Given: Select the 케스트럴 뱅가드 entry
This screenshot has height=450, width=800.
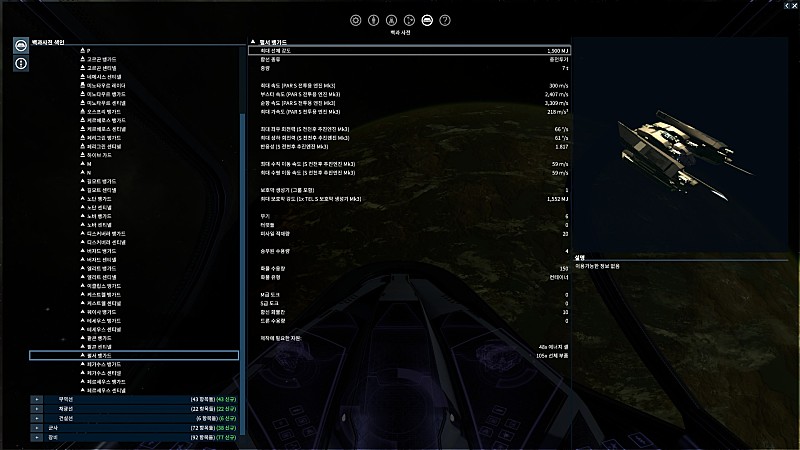Looking at the screenshot, I should [x=104, y=294].
